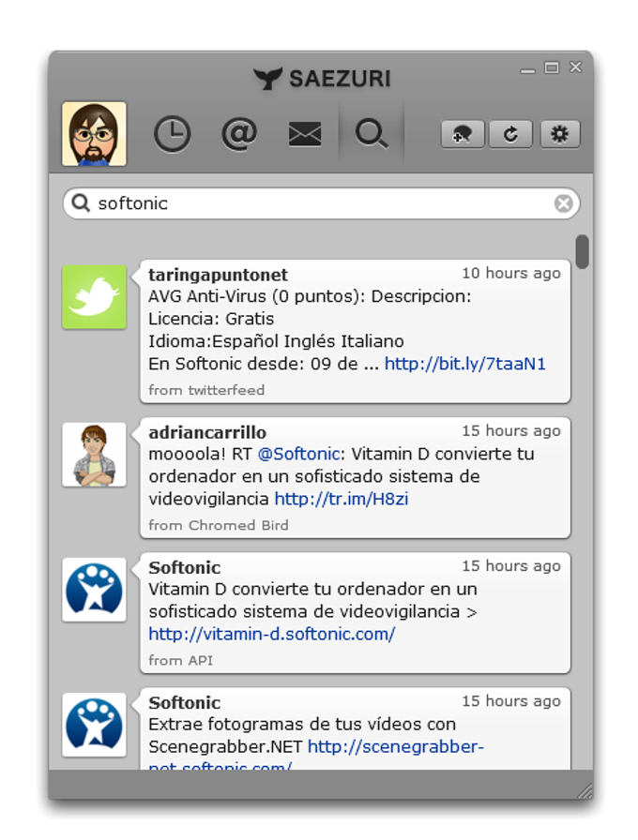Select the search magnifier tab
638x840 pixels.
point(372,134)
